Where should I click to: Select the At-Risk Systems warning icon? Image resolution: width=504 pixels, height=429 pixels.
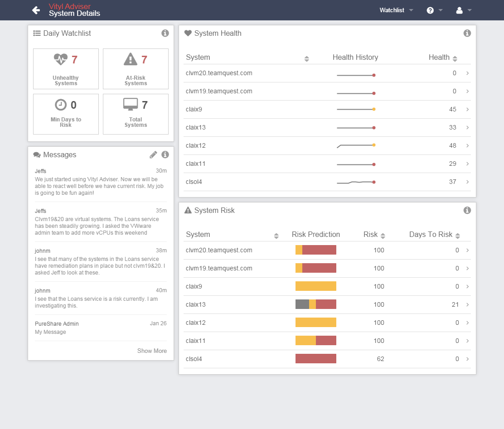(130, 59)
